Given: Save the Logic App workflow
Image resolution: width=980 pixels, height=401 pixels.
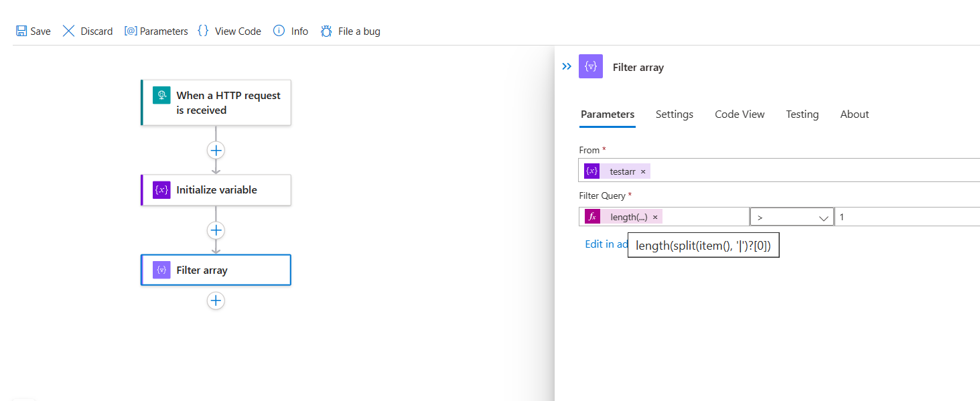Looking at the screenshot, I should [33, 31].
